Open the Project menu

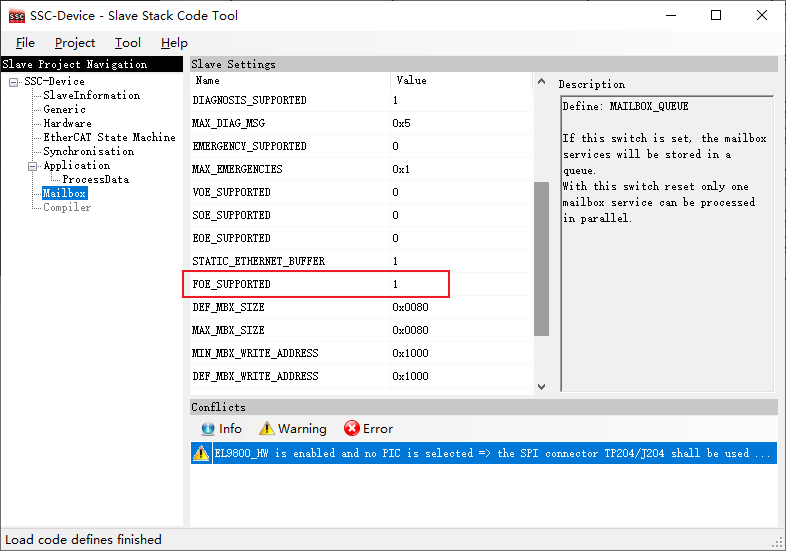click(x=75, y=43)
